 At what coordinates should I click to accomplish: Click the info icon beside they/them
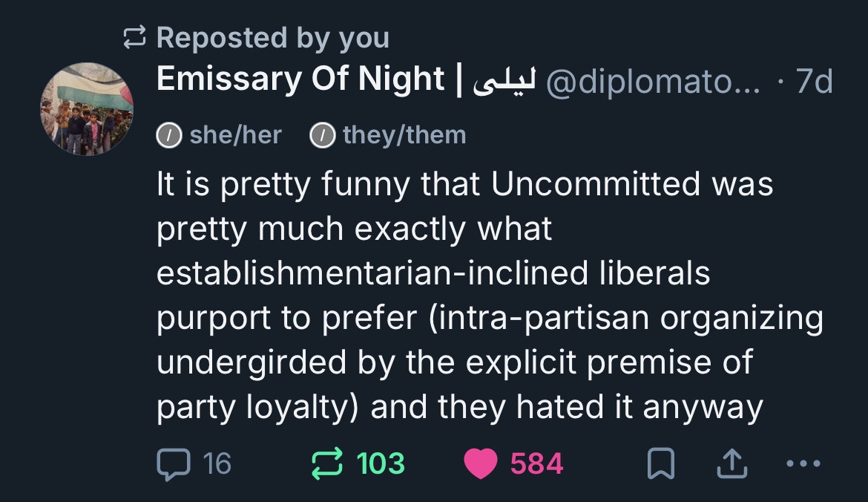(x=322, y=136)
